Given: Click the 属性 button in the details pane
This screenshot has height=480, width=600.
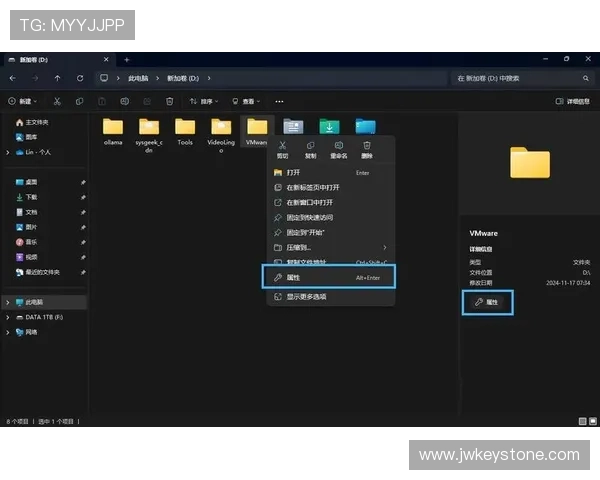Looking at the screenshot, I should tap(487, 302).
